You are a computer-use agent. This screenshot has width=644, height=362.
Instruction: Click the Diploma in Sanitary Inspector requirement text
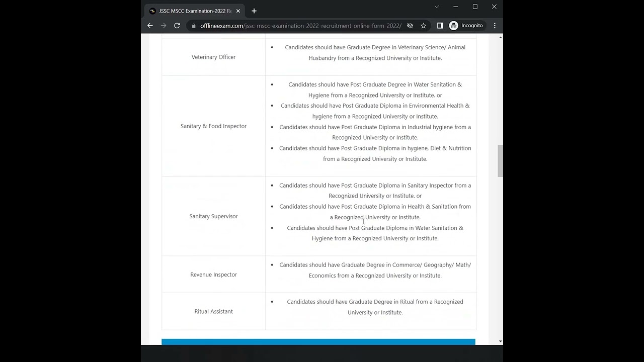375,191
